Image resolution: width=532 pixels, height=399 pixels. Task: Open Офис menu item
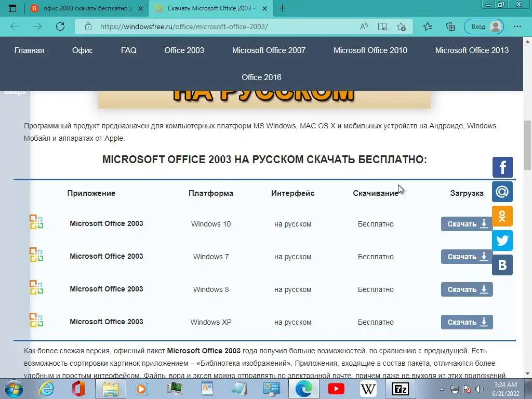[83, 50]
